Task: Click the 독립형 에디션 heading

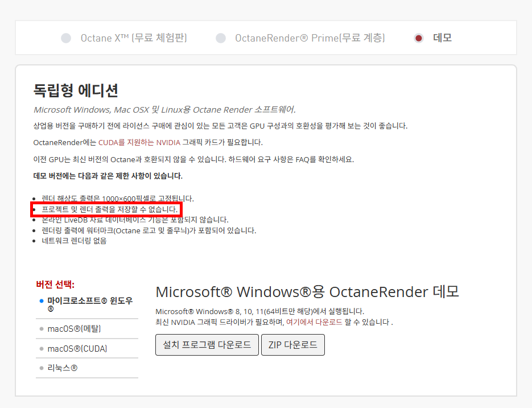Action: (x=76, y=90)
